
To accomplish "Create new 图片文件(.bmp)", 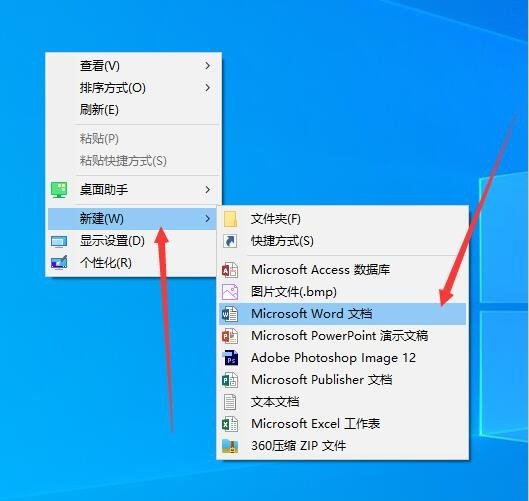I will (342, 292).
